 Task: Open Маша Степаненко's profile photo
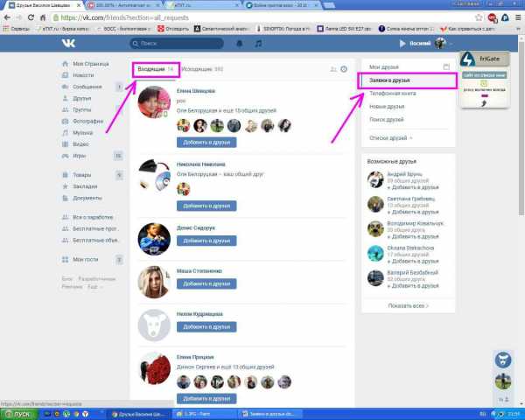point(154,282)
